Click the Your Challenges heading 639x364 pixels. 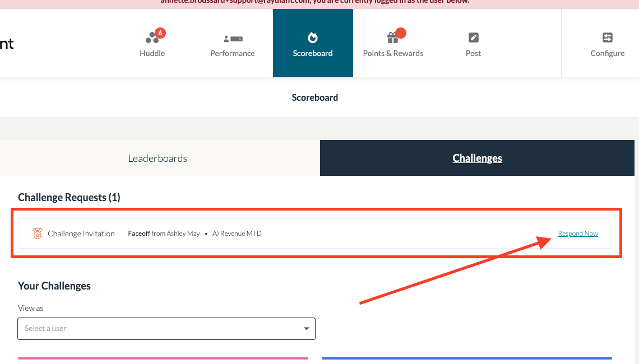(x=54, y=286)
